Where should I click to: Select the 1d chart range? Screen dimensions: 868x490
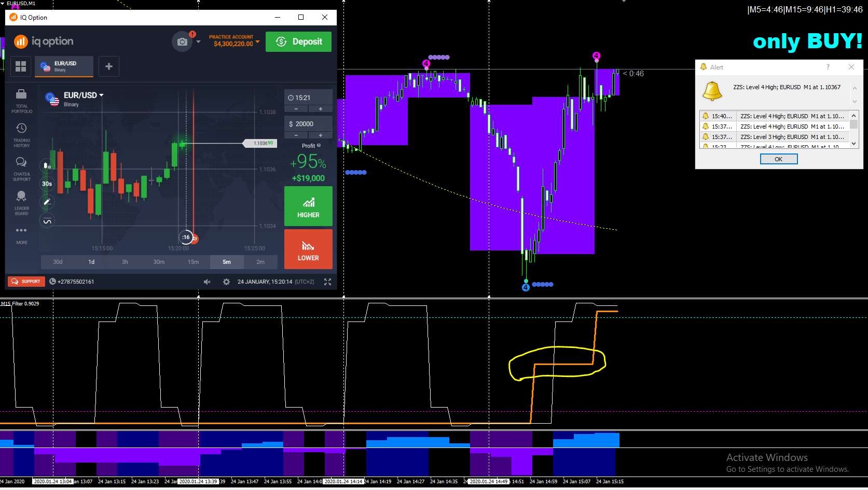click(x=91, y=262)
